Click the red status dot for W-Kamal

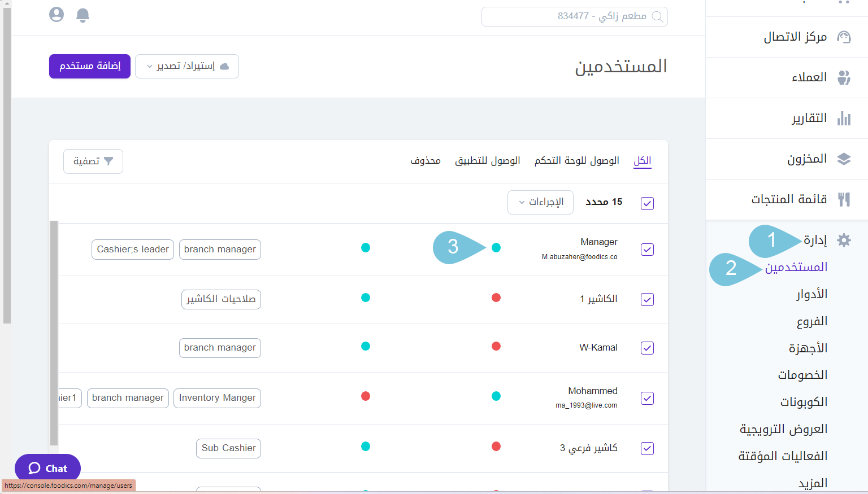click(x=496, y=347)
